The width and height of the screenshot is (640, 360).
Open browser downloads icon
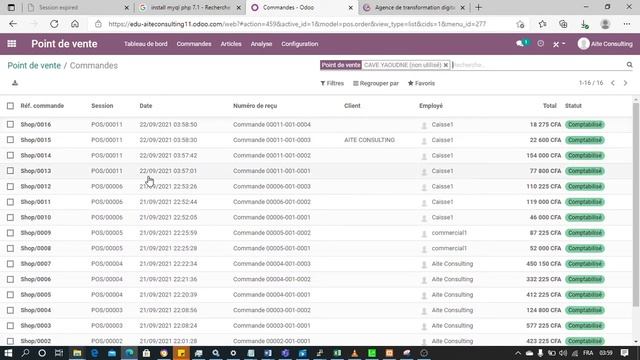(584, 24)
